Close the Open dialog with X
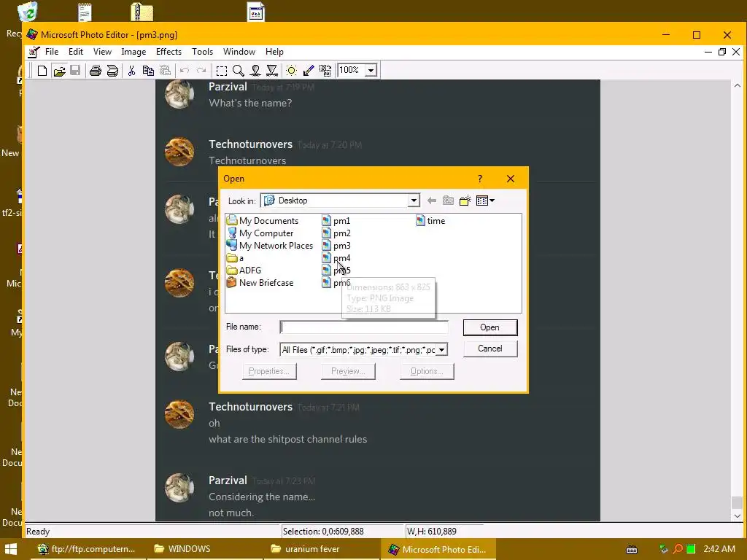The image size is (747, 560). [511, 179]
